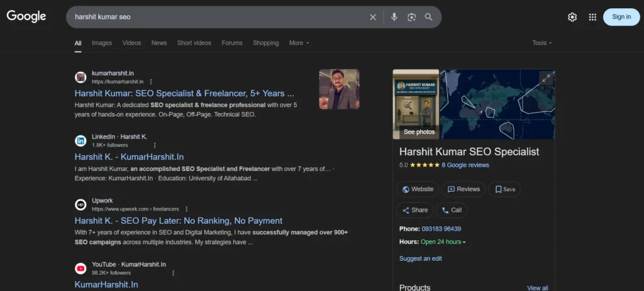Viewport: 644px width, 291px height.
Task: Click phone number 093183 96439
Action: (441, 229)
